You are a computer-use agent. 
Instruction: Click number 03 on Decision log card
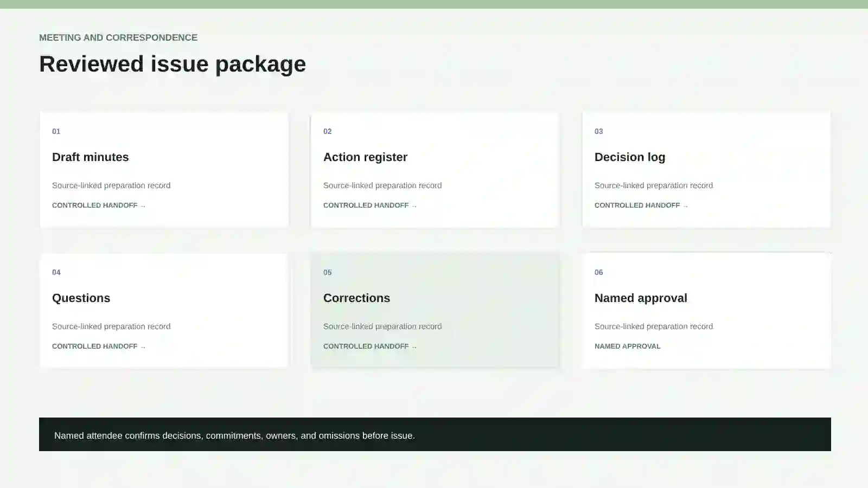pos(598,131)
